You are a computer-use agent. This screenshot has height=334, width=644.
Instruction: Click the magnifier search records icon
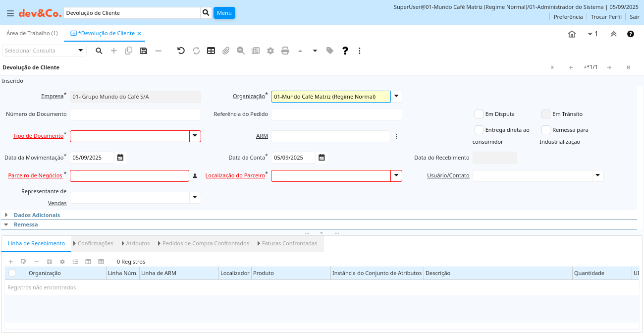point(99,51)
